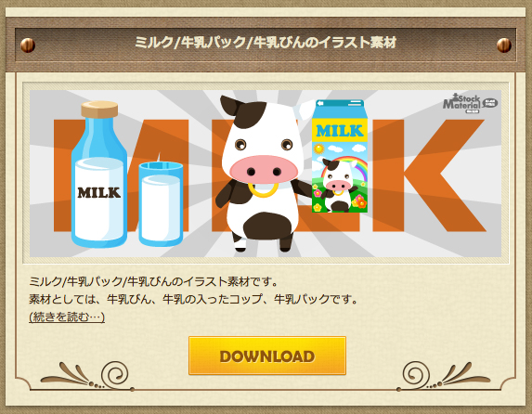
Task: Click the cow character's pink nose
Action: [264, 170]
